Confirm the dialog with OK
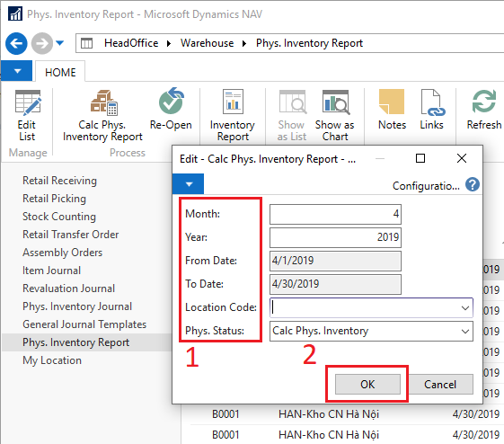The height and width of the screenshot is (444, 504). point(367,384)
